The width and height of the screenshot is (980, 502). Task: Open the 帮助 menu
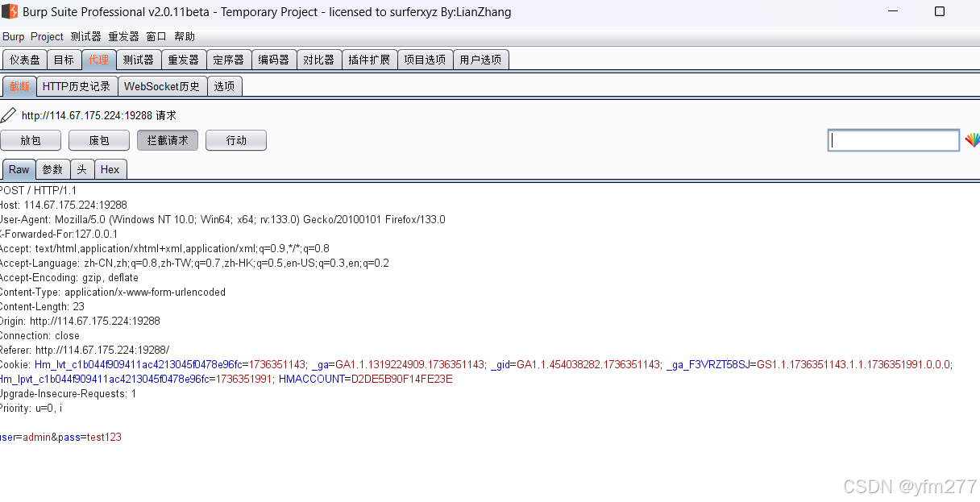(x=185, y=36)
